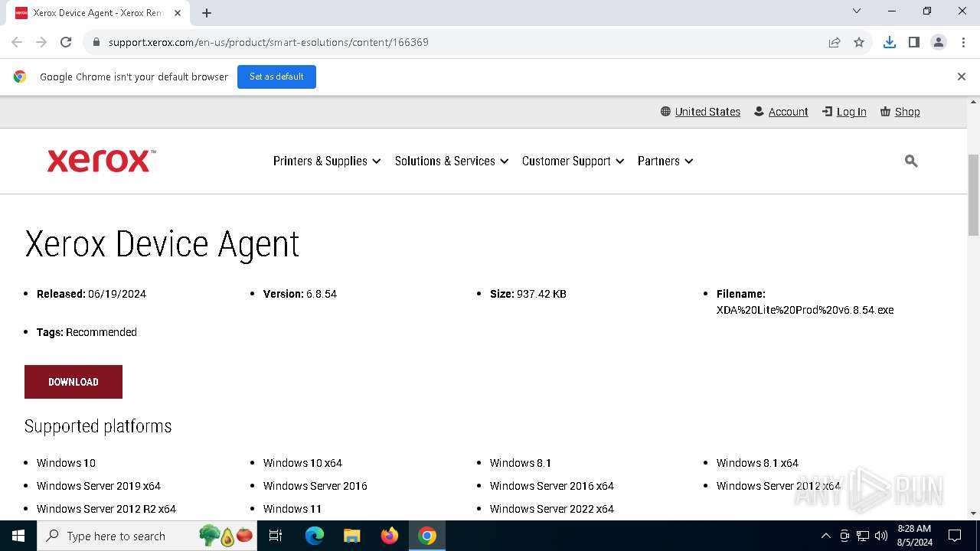View site information via the lock icon

(96, 42)
